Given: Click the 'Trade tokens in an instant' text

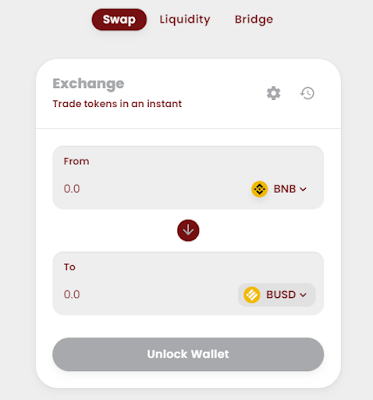Looking at the screenshot, I should pyautogui.click(x=117, y=104).
